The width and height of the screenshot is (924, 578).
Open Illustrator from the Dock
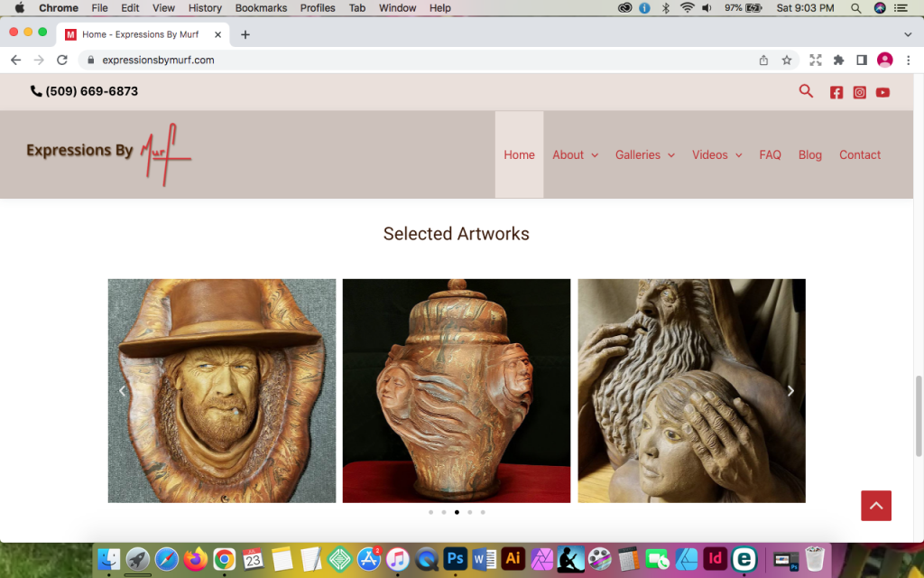pyautogui.click(x=513, y=560)
